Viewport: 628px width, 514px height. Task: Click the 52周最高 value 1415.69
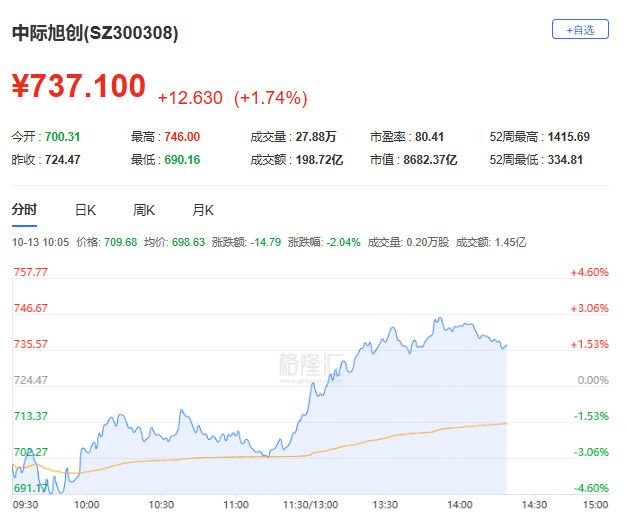569,137
